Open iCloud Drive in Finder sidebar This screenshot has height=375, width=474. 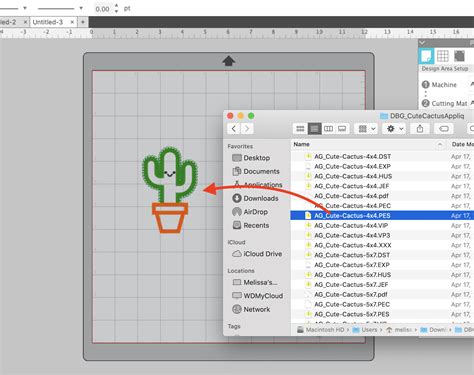tap(257, 254)
